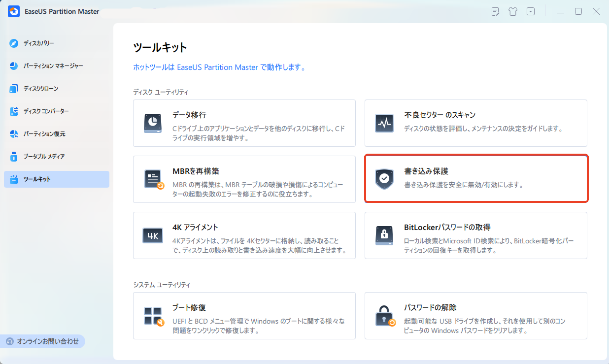The height and width of the screenshot is (364, 609).
Task: Click the BitLocker password lock icon
Action: [x=384, y=235]
